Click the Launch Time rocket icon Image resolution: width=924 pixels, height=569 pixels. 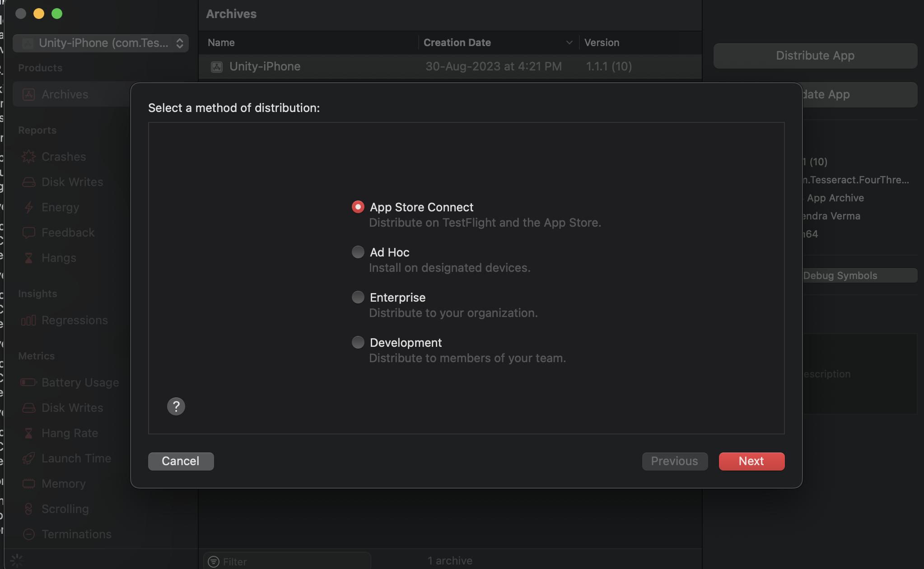coord(28,458)
